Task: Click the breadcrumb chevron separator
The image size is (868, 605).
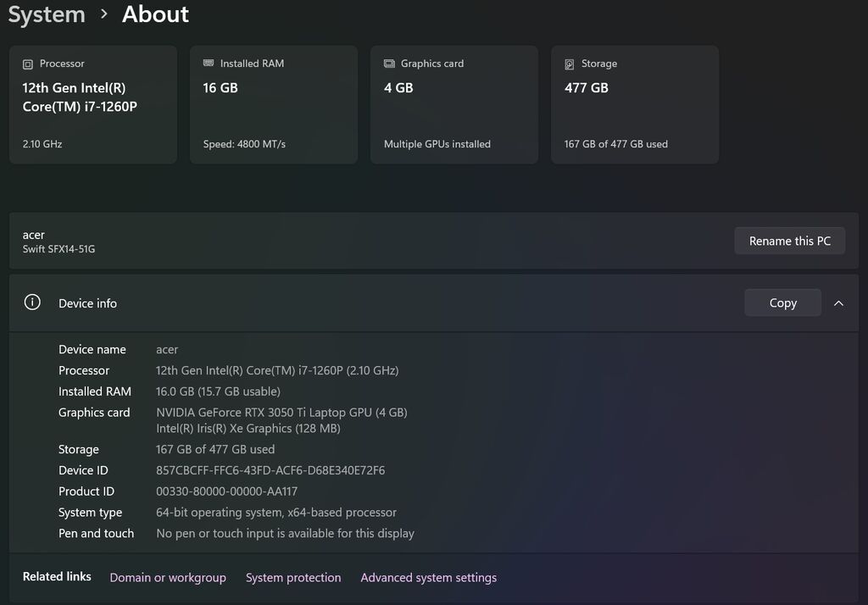Action: point(104,14)
